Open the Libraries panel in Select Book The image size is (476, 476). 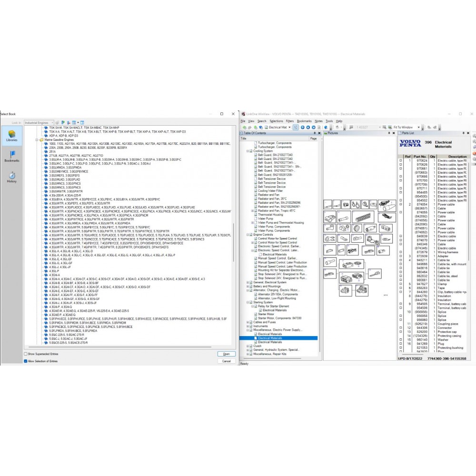[x=12, y=135]
